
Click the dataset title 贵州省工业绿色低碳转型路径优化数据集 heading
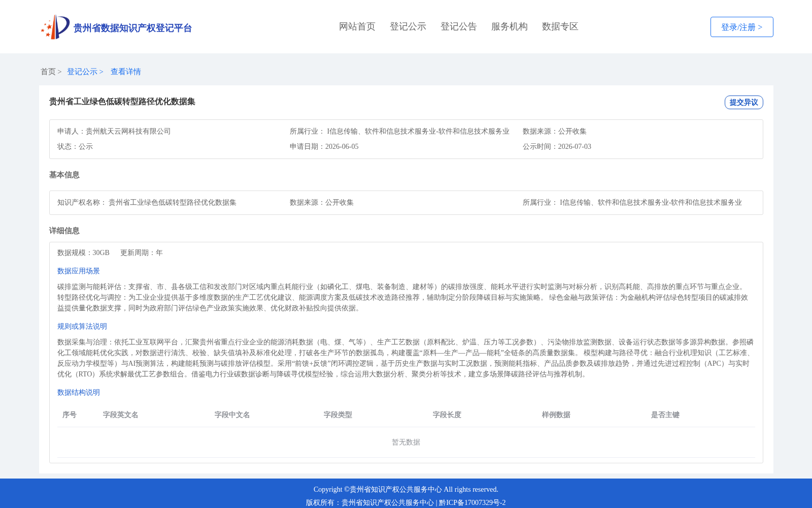click(122, 102)
